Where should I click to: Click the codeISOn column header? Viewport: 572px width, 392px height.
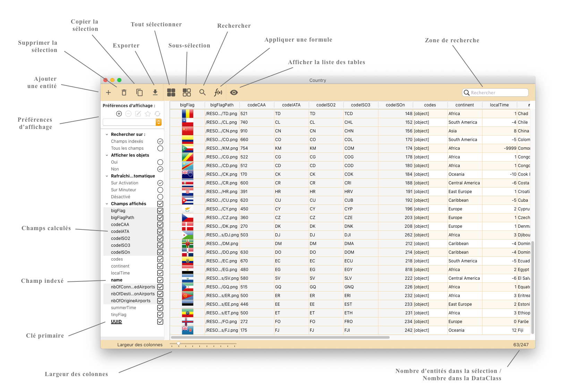click(x=395, y=105)
